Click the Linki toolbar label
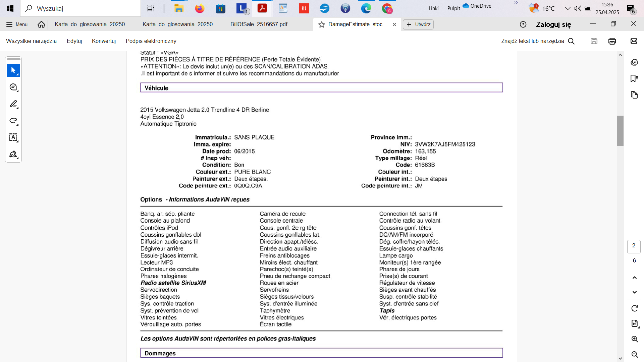This screenshot has height=362, width=644. tap(433, 8)
